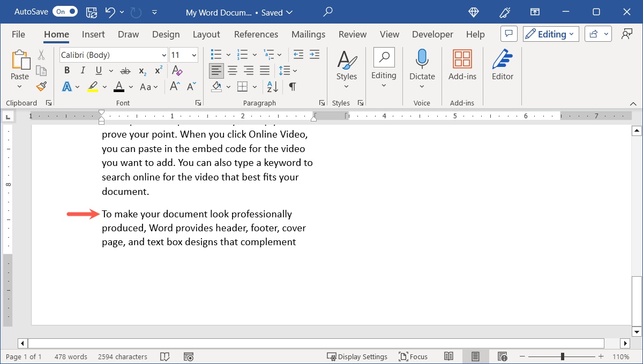The image size is (643, 364).
Task: Click the Format Painter icon
Action: (x=41, y=87)
